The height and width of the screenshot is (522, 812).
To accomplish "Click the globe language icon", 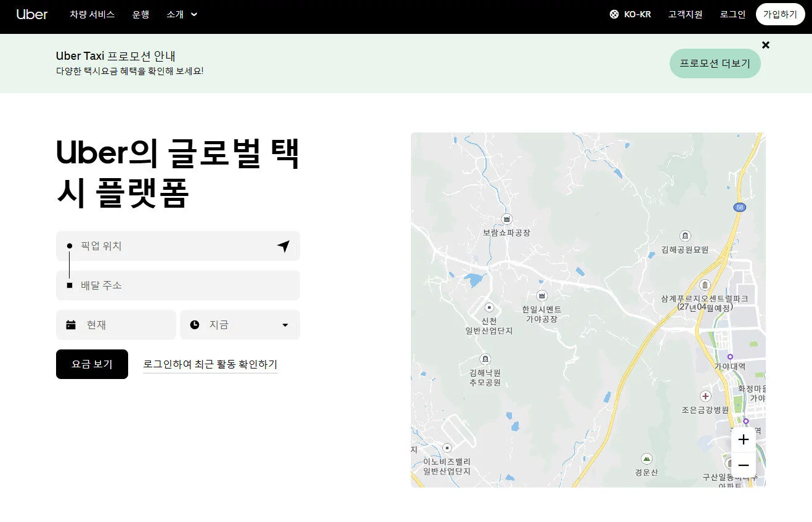I will 614,14.
